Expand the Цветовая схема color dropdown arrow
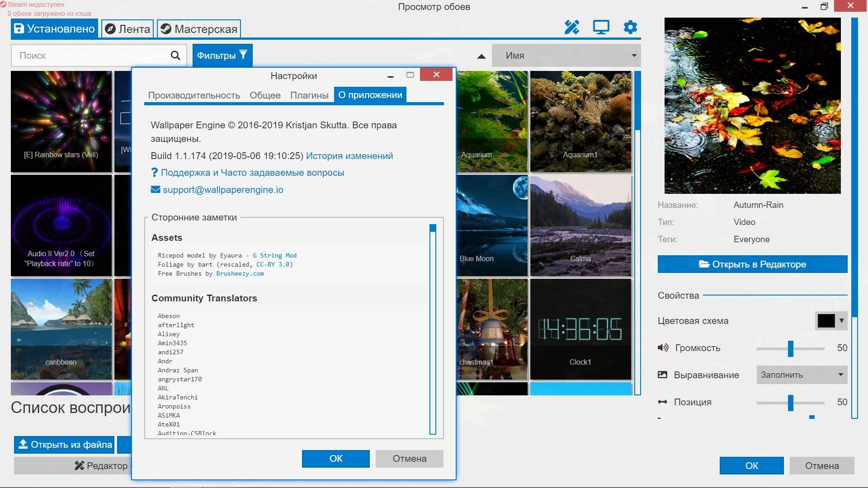Screen dimensions: 868x488 (841, 321)
